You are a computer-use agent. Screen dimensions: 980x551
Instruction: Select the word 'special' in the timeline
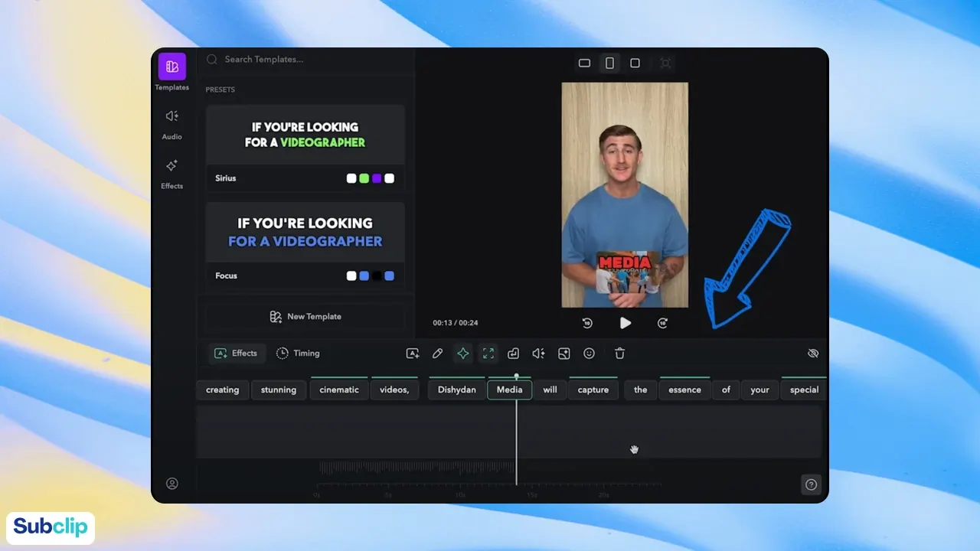[804, 390]
